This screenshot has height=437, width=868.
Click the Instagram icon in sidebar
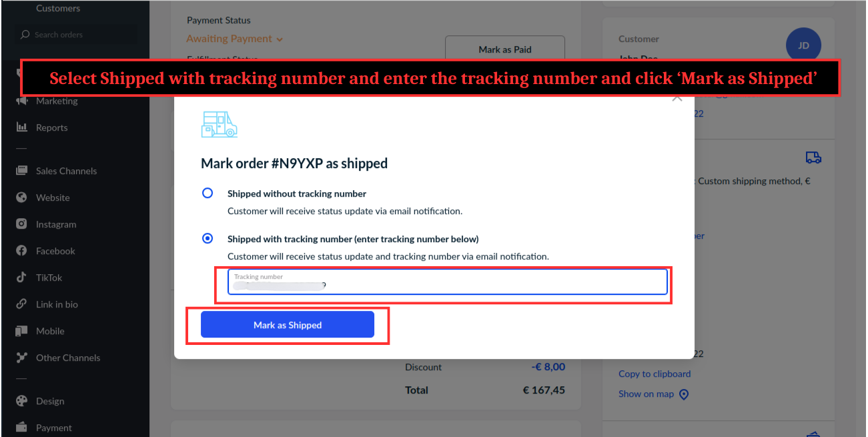[x=22, y=224]
